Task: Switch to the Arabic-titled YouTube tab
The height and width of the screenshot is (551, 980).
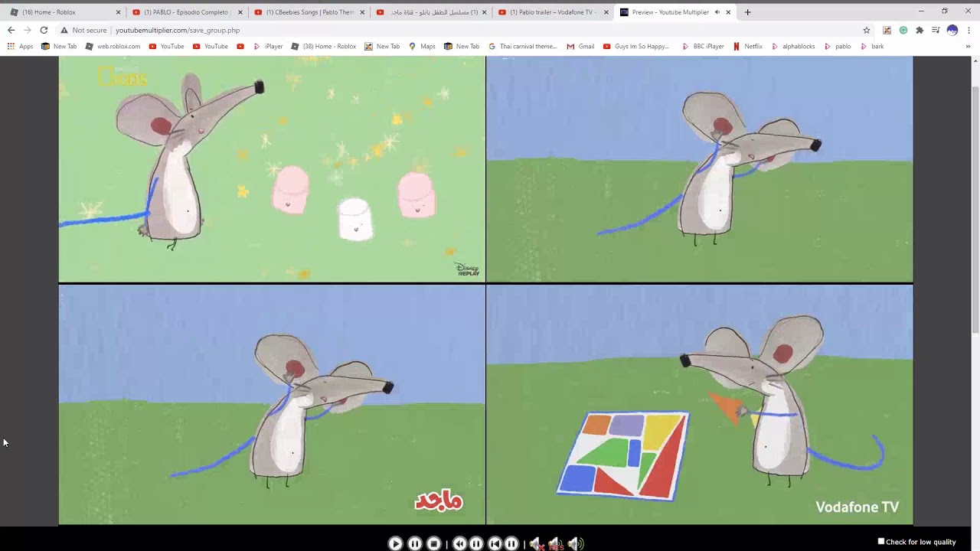Action: tap(431, 12)
